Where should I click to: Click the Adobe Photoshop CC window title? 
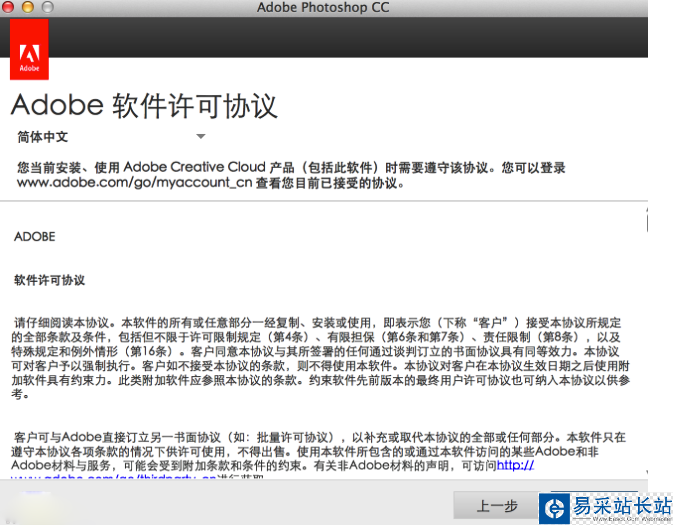pyautogui.click(x=323, y=7)
